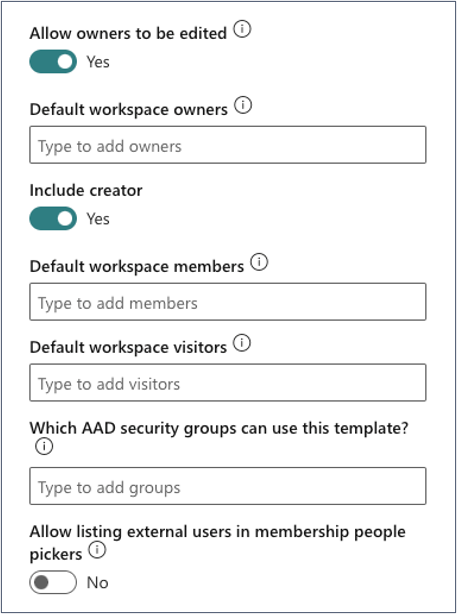457x614 pixels.
Task: Activate the Type to add groups field
Action: coord(228,486)
